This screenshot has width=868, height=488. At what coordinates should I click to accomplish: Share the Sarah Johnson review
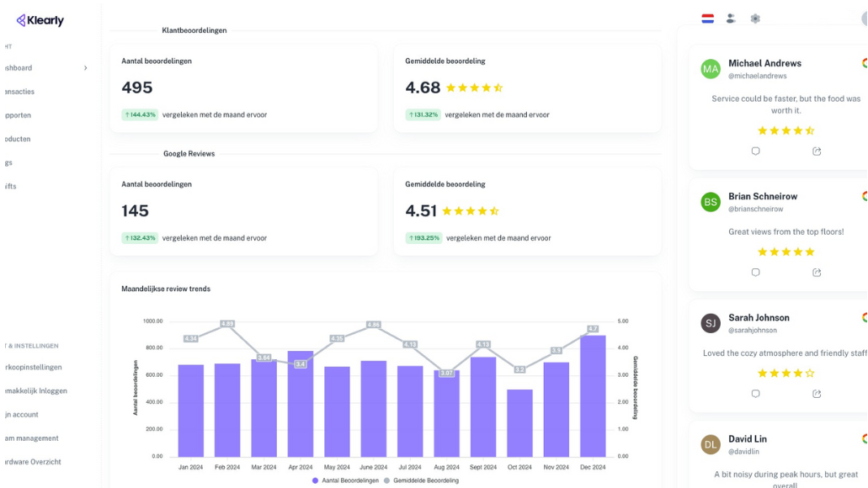(816, 394)
